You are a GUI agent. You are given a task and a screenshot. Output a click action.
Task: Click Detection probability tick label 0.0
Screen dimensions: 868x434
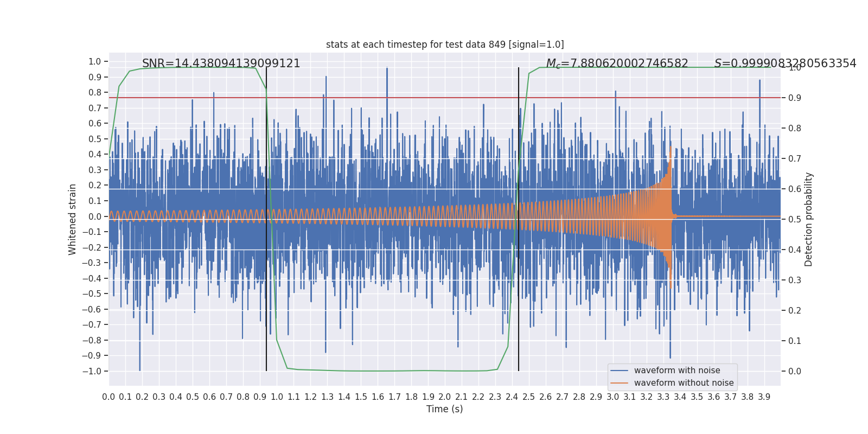(795, 372)
